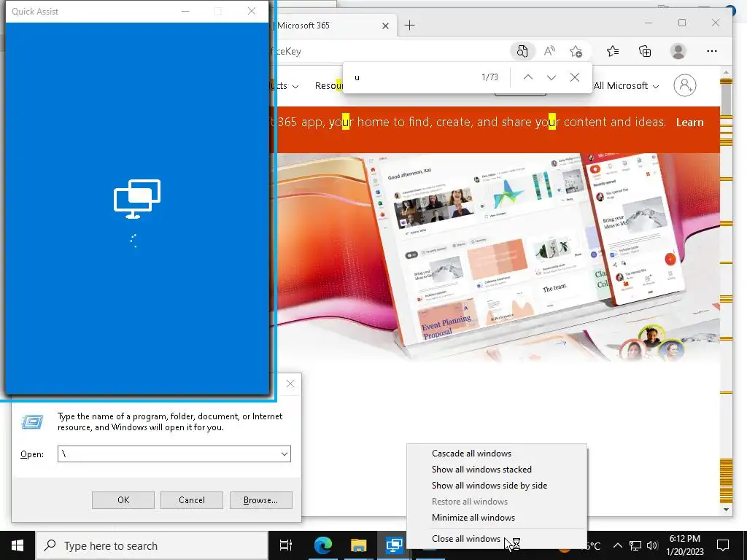Open Edge Settings and more ellipsis menu
This screenshot has height=560, width=747.
click(712, 51)
